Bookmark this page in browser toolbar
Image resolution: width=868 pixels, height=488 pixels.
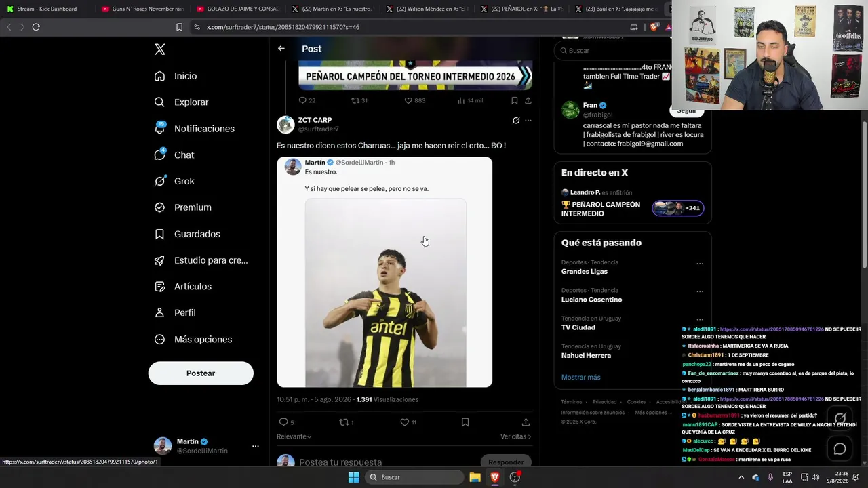pyautogui.click(x=179, y=27)
